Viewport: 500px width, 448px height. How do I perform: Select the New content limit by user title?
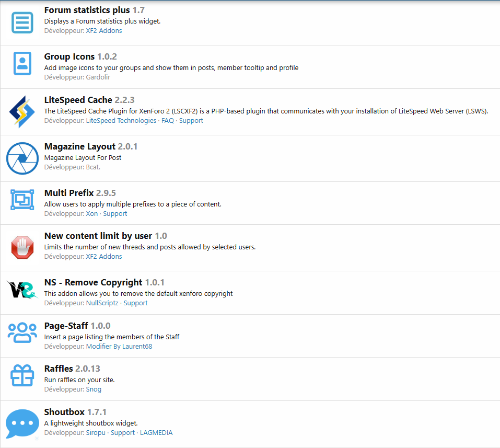click(98, 236)
